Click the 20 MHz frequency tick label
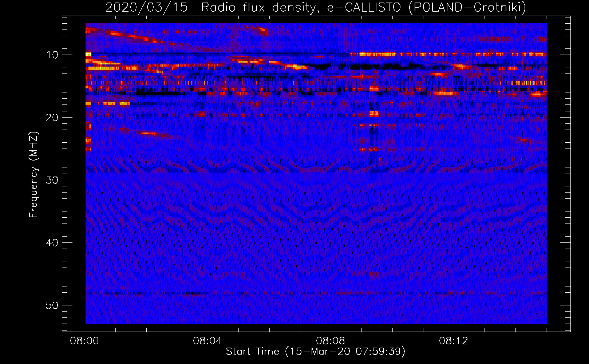Screen dimensions: 589x364 [52, 118]
